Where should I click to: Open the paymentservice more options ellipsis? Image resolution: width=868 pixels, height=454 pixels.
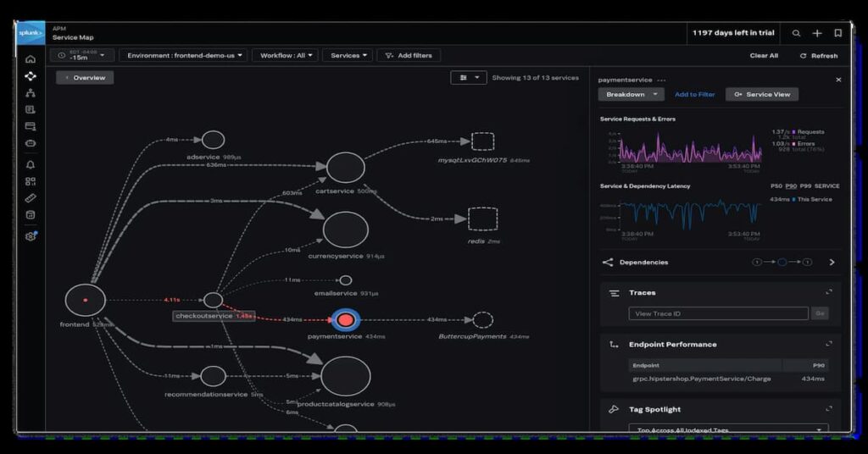(x=661, y=80)
